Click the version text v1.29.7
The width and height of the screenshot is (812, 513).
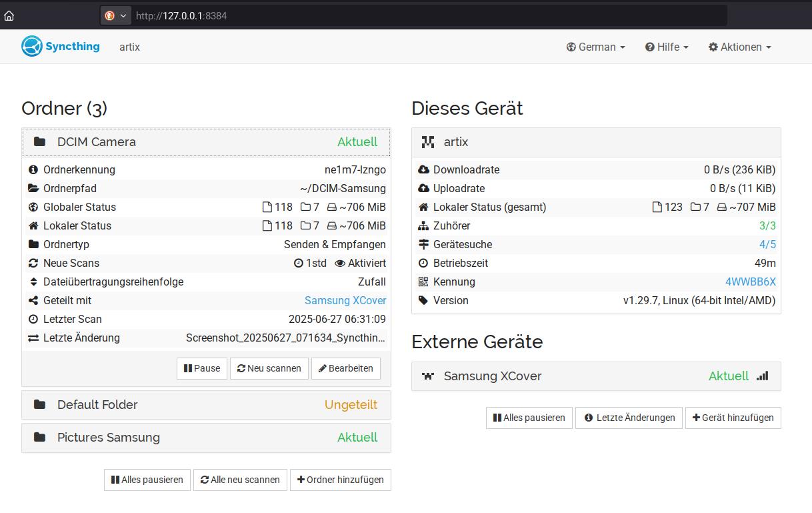[x=699, y=301]
